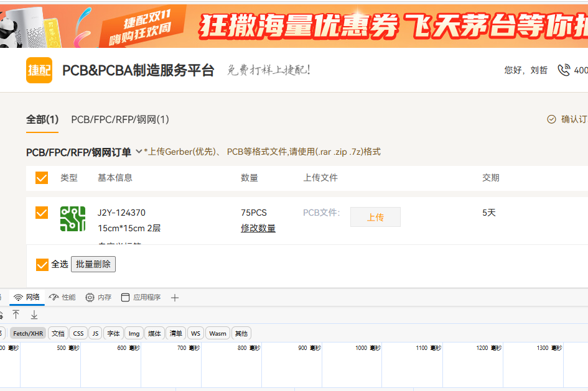Click the 75PCS quantity text
The height and width of the screenshot is (391, 588).
253,213
